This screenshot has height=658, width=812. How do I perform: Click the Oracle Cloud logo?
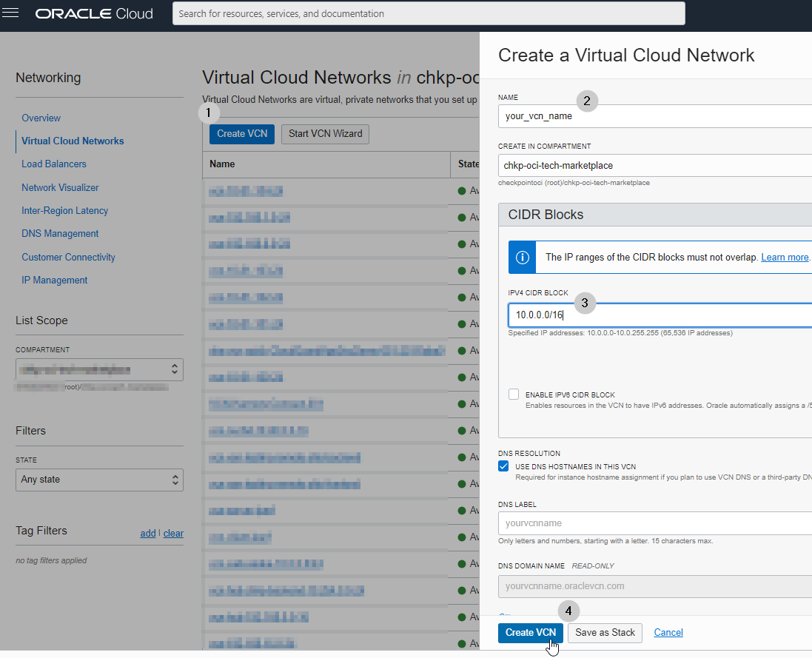[94, 13]
